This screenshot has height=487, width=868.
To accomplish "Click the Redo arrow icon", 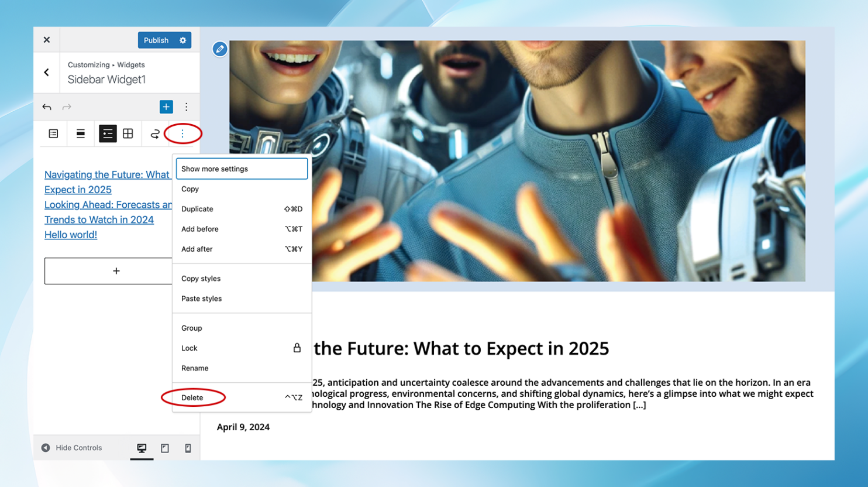I will 67,107.
